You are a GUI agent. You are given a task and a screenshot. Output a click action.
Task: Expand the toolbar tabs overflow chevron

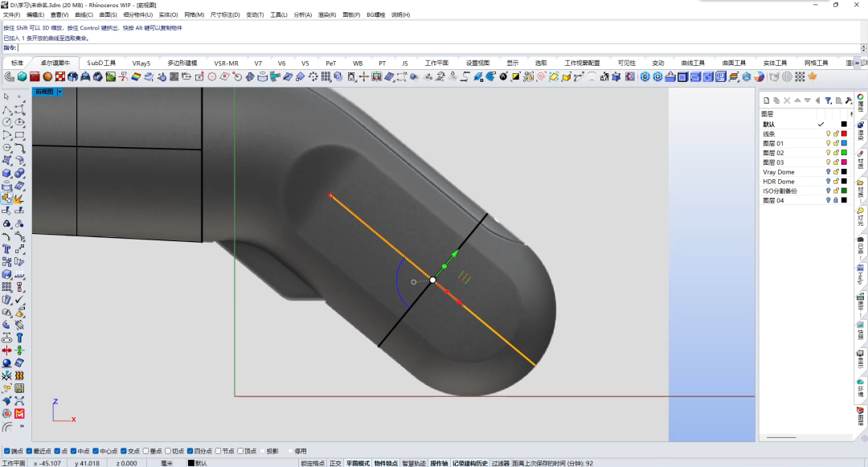857,63
